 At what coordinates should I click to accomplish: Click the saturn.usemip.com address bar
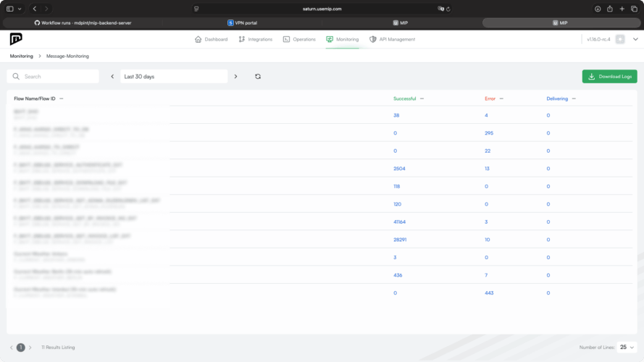[322, 9]
